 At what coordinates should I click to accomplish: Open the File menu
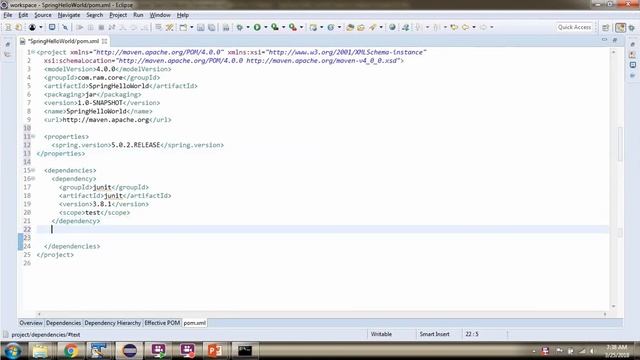pyautogui.click(x=8, y=15)
